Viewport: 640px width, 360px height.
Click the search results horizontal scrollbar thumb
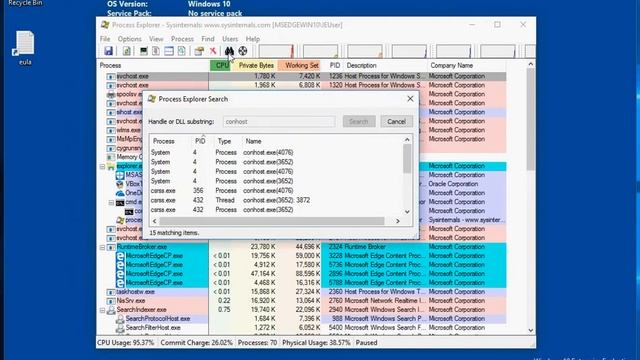(x=272, y=221)
